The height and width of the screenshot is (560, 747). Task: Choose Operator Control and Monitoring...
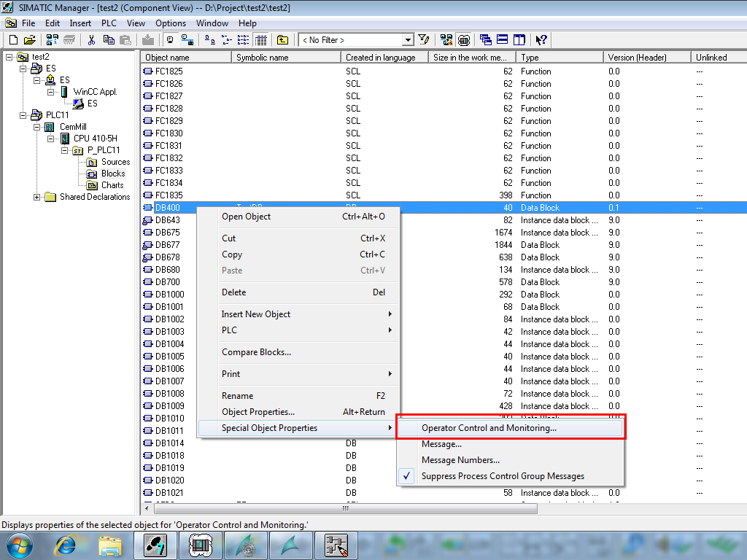point(510,427)
